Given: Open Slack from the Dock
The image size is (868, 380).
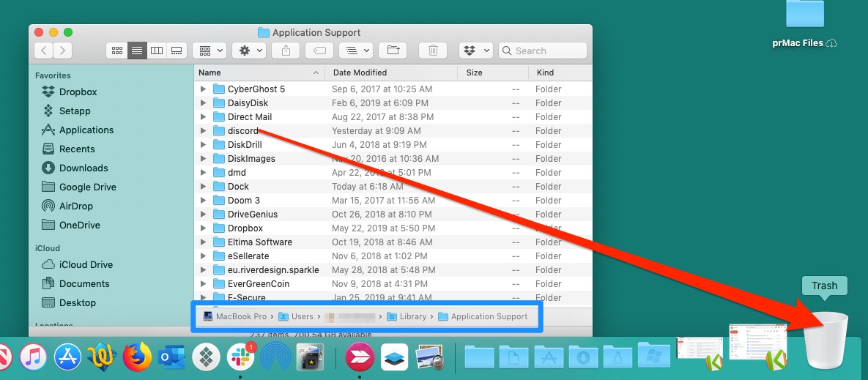Looking at the screenshot, I should (240, 357).
